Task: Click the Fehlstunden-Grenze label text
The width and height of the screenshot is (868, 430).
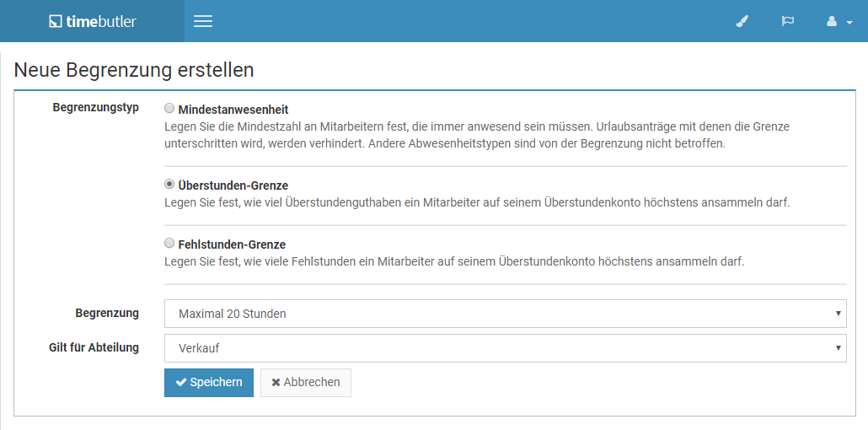Action: [x=232, y=245]
